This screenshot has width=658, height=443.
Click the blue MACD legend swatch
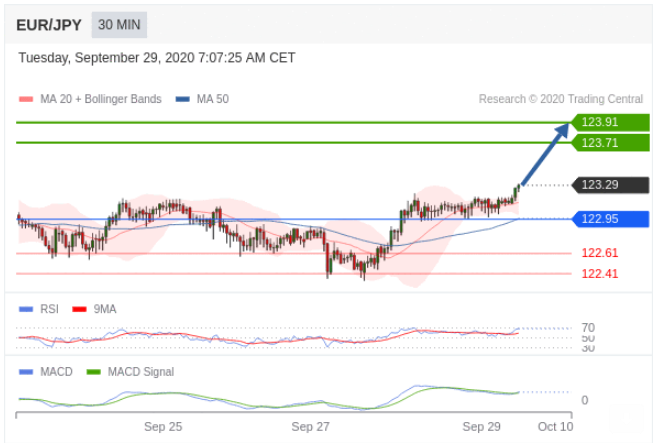pyautogui.click(x=26, y=372)
